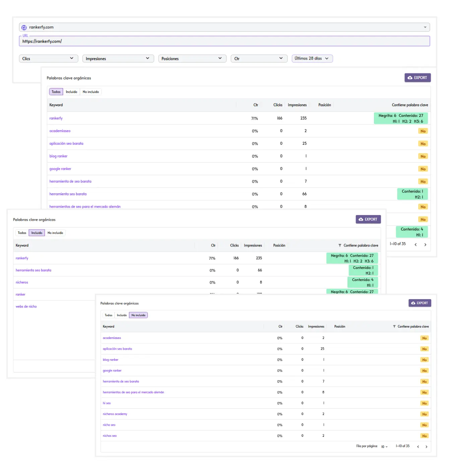Open rankerfy keyword in middle panel

(22, 258)
